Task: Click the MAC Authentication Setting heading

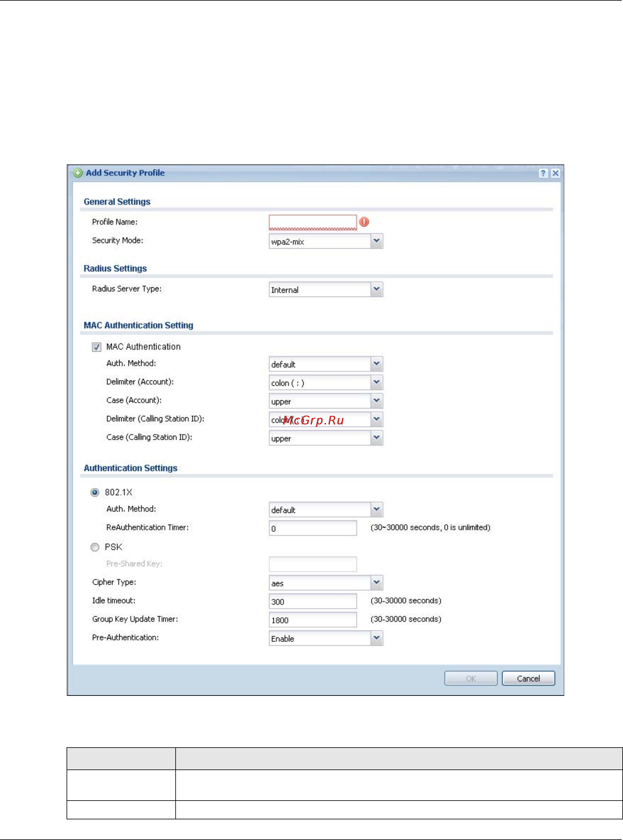Action: coord(138,325)
